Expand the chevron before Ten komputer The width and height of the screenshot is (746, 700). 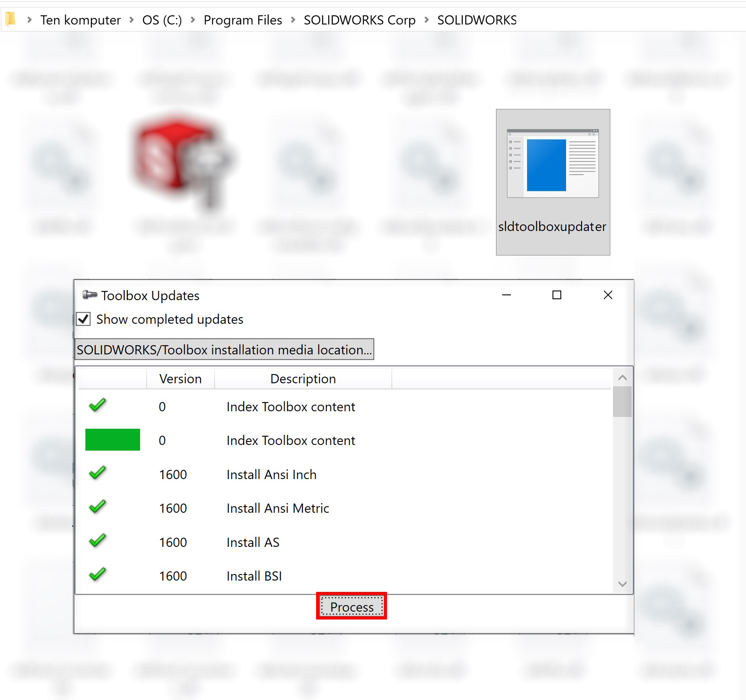coord(29,20)
